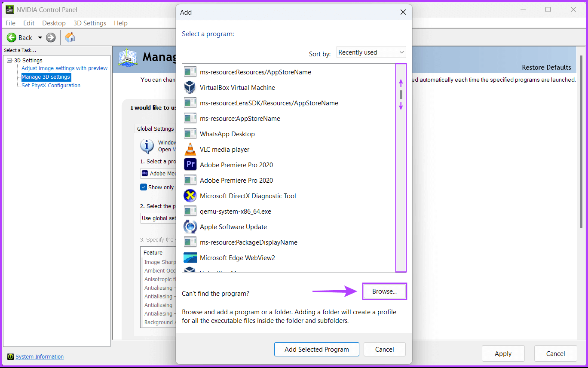Click the Forward arrow icon in toolbar
Viewport: 588px width, 368px height.
pyautogui.click(x=51, y=37)
